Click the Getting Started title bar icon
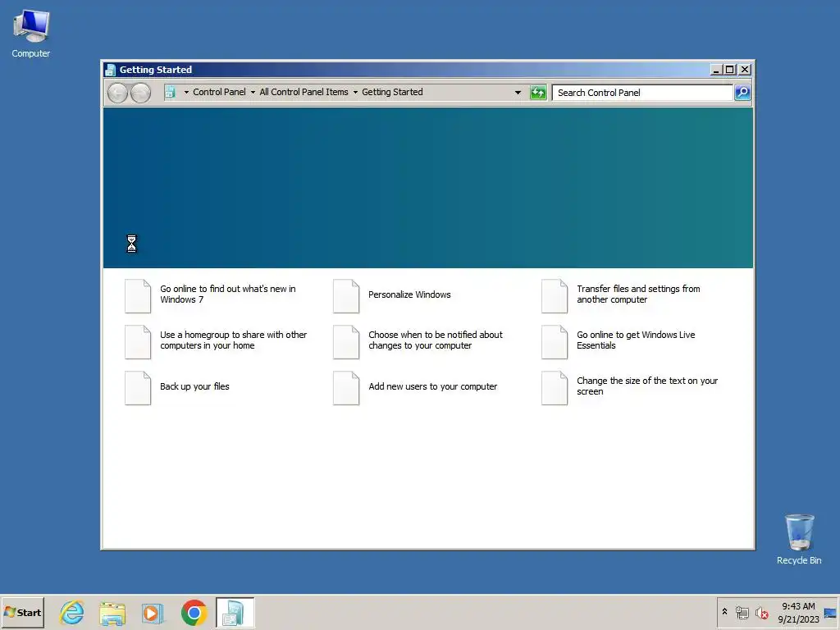The image size is (840, 630). pos(111,70)
